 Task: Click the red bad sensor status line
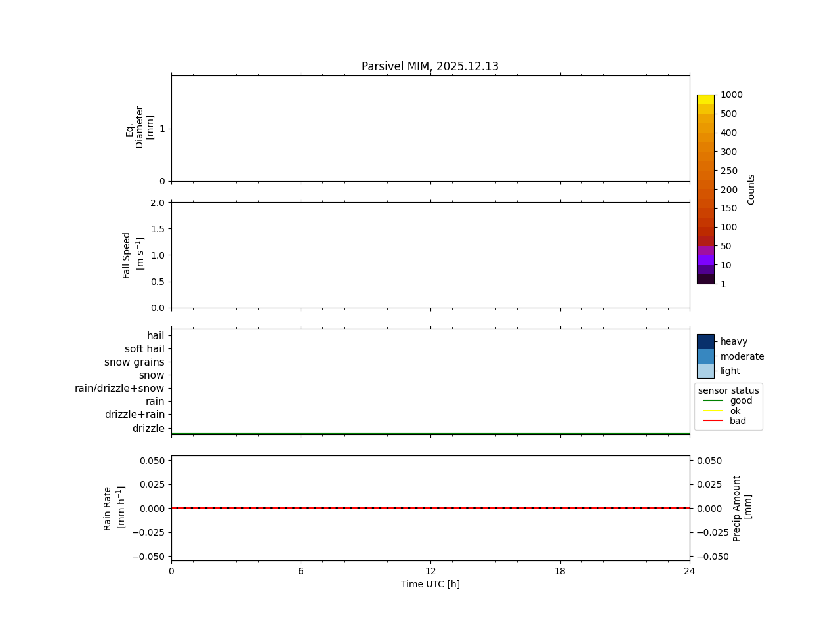pos(713,421)
